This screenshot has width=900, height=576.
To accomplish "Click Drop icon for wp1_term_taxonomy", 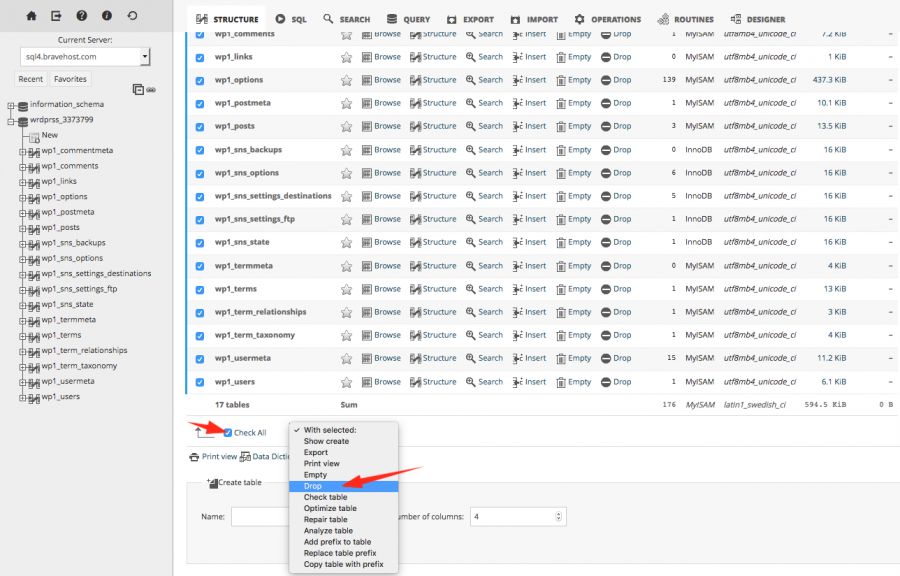I will pyautogui.click(x=606, y=336).
